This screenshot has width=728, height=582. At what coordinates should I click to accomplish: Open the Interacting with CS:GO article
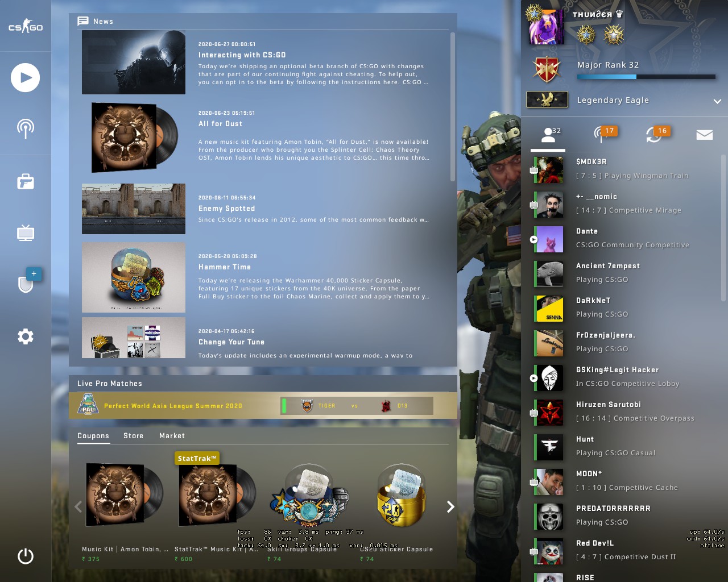pos(263,63)
